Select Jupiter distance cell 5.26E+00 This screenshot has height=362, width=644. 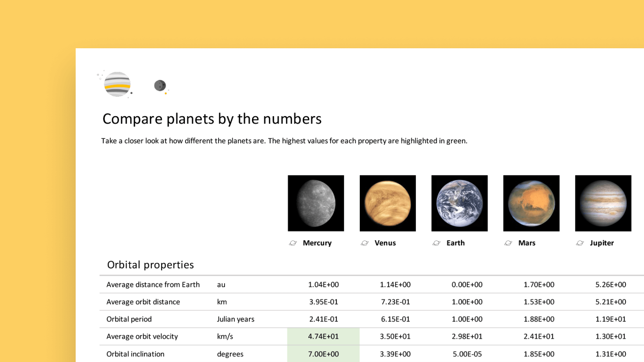(611, 284)
